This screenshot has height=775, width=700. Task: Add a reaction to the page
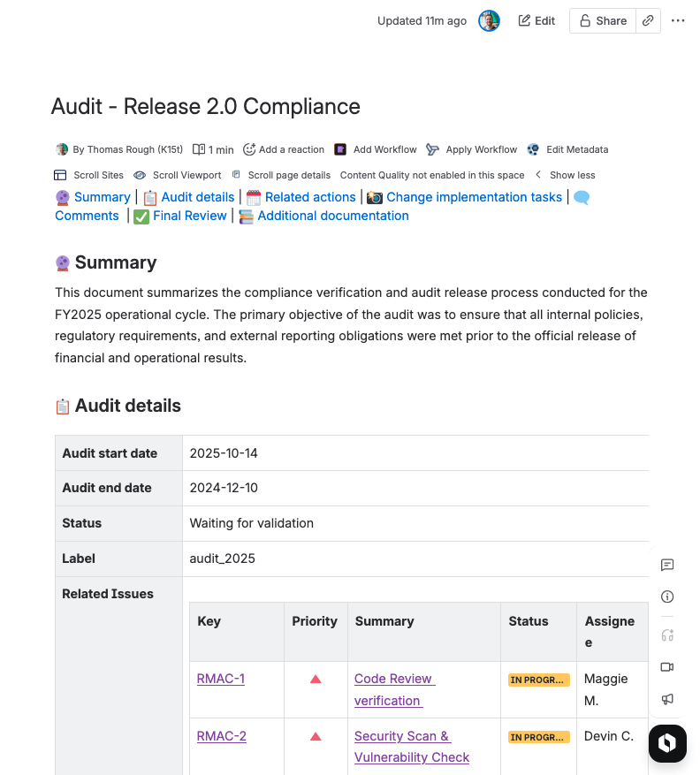[x=284, y=149]
